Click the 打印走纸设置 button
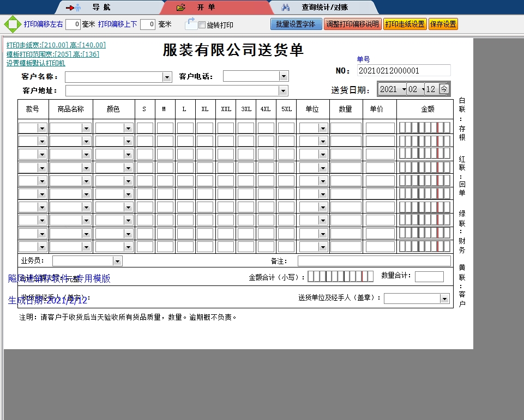 (405, 25)
